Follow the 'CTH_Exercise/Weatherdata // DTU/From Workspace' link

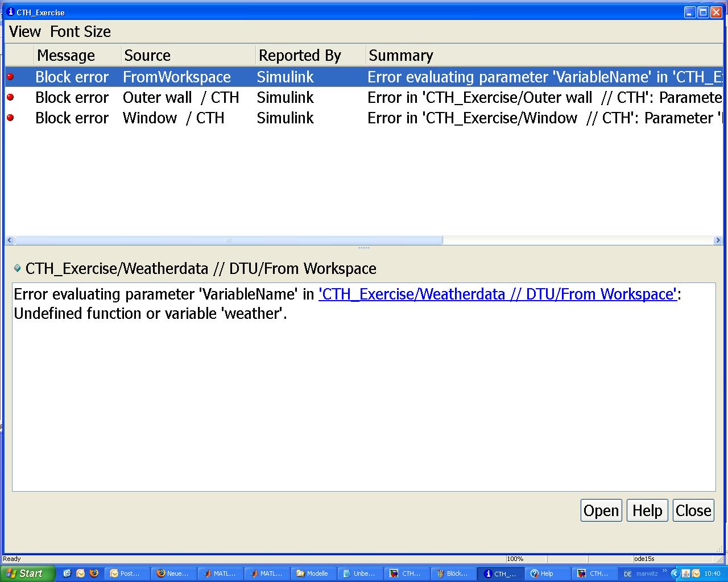[x=497, y=294]
